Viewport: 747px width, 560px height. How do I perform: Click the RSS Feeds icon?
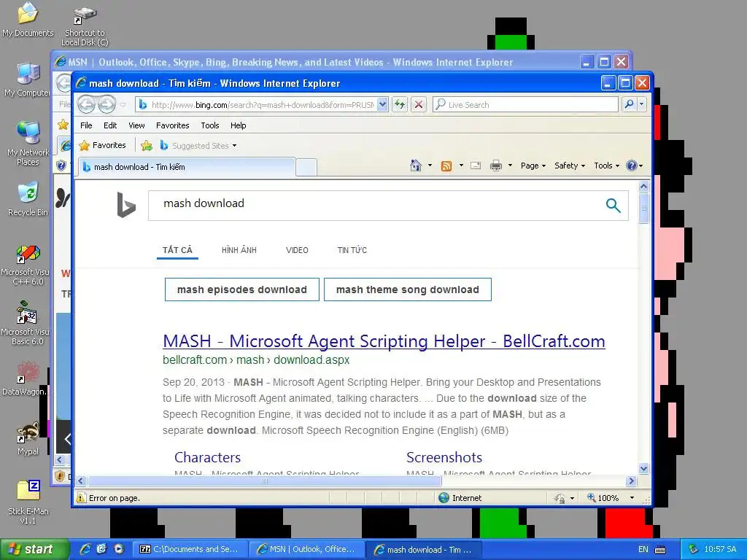coord(446,166)
